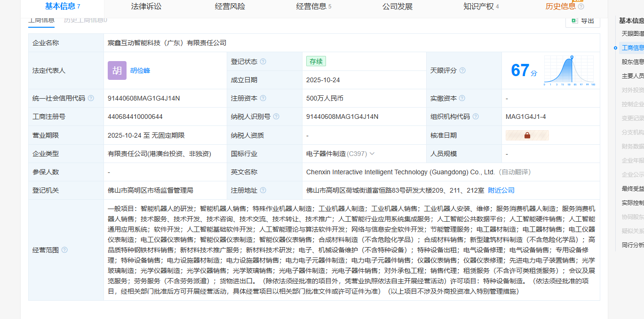Click the help icon beside 注册地址

[263, 190]
